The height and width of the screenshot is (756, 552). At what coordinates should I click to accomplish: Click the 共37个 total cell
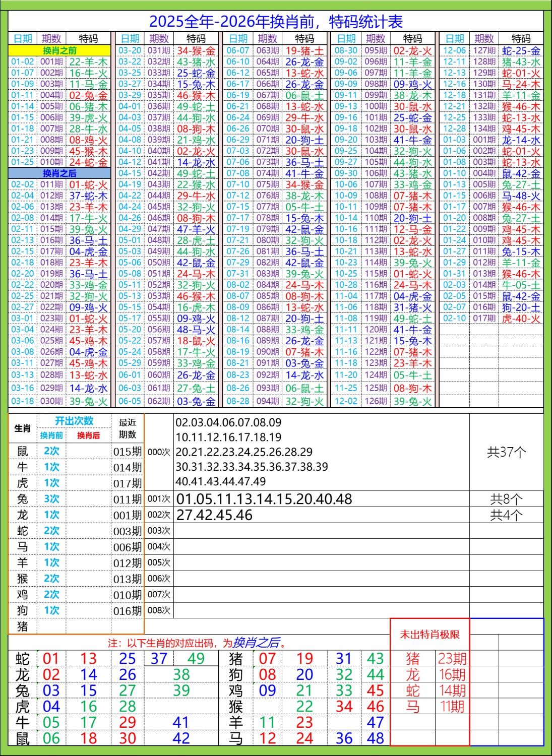[x=506, y=452]
